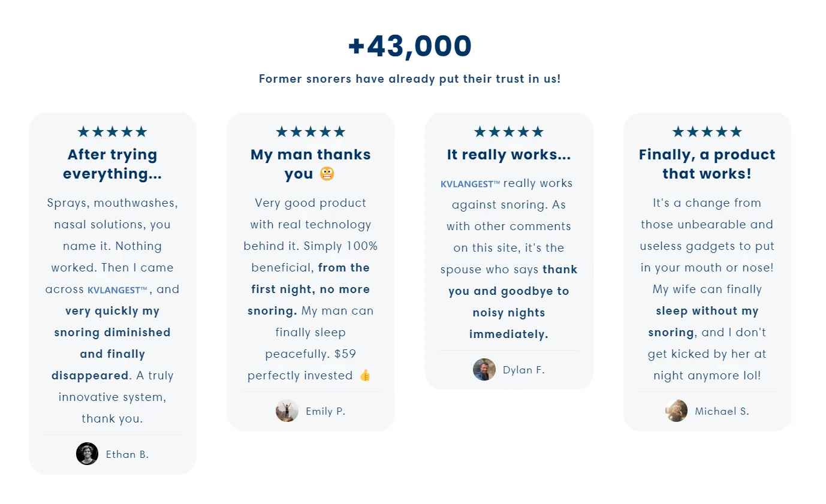Open the KVLANGEST link in Dylan's review
826x504 pixels.
(x=470, y=184)
